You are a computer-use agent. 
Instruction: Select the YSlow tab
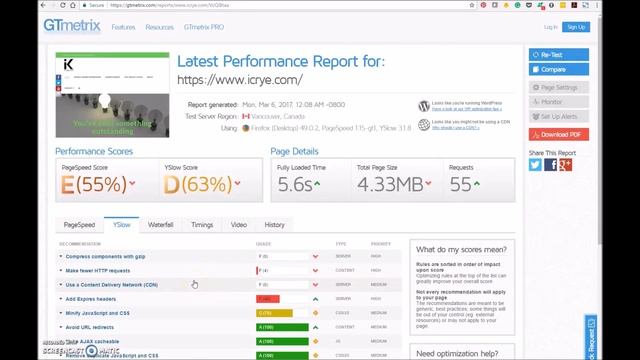(x=122, y=225)
